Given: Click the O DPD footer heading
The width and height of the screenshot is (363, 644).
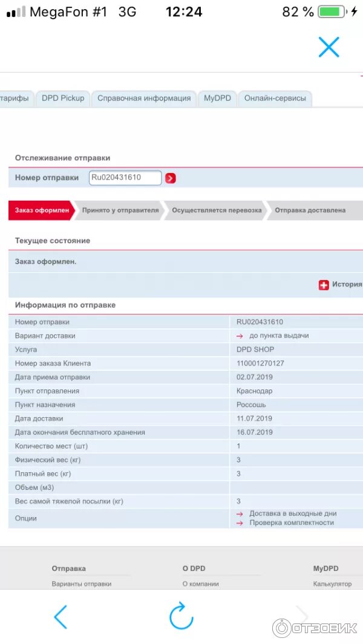Looking at the screenshot, I should pos(194,568).
